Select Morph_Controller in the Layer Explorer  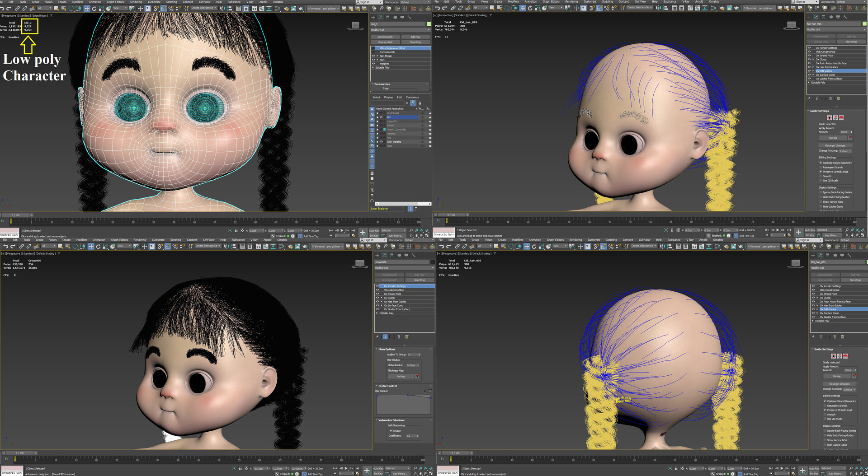[x=397, y=130]
